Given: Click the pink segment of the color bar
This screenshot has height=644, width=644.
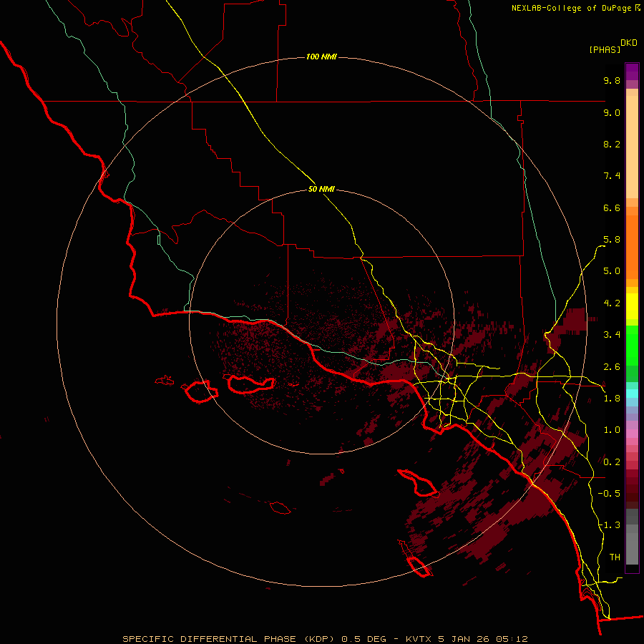Looking at the screenshot, I should click(632, 434).
